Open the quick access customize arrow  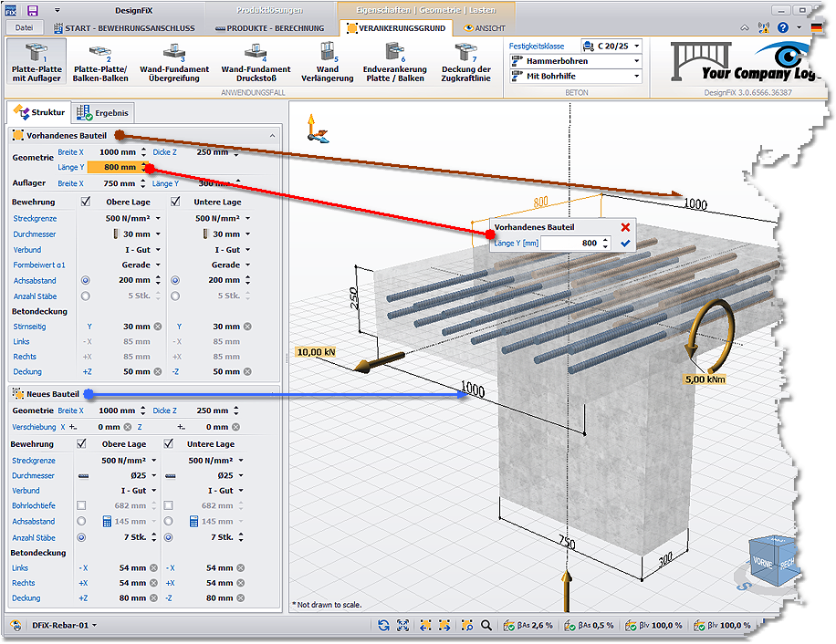[x=57, y=10]
